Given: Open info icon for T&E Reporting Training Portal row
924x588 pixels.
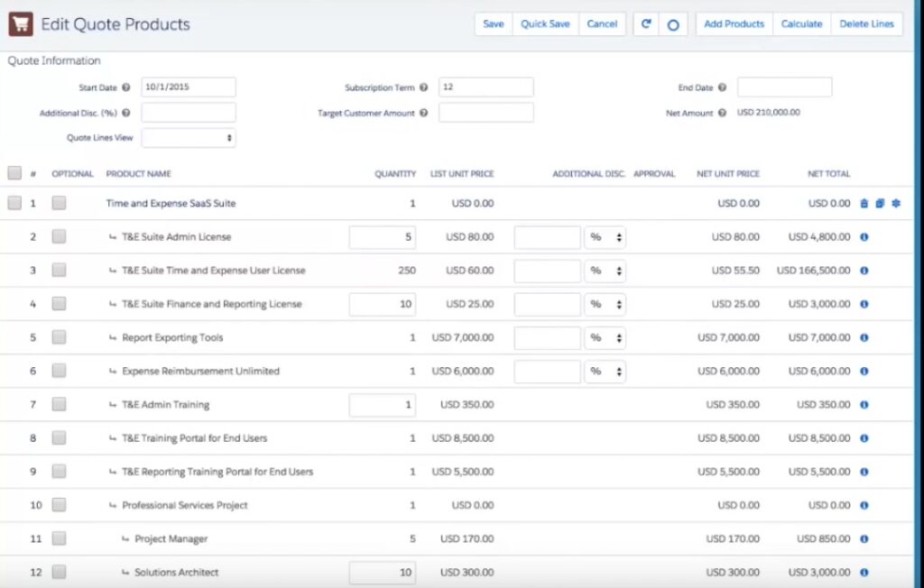Looking at the screenshot, I should point(864,472).
